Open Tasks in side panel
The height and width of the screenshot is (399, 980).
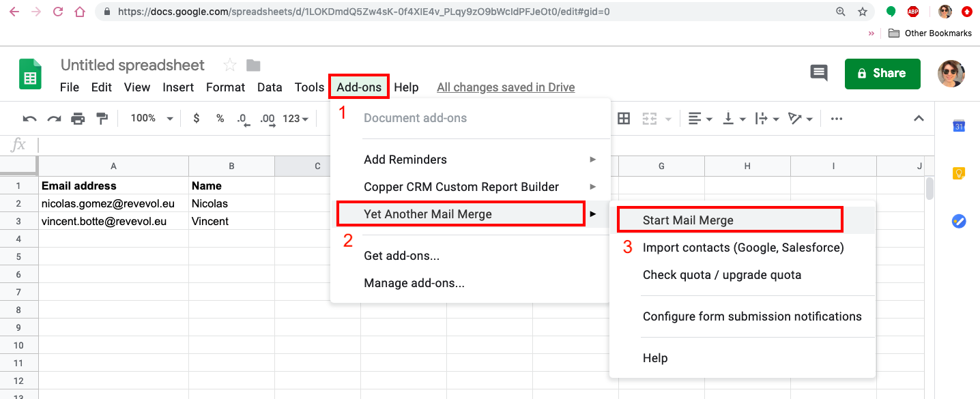pos(959,221)
